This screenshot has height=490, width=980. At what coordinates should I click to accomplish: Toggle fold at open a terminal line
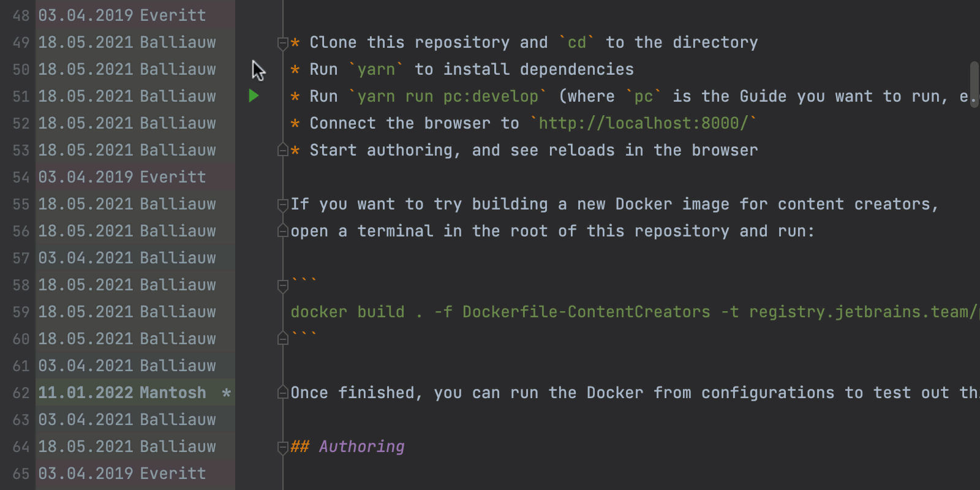pos(283,231)
